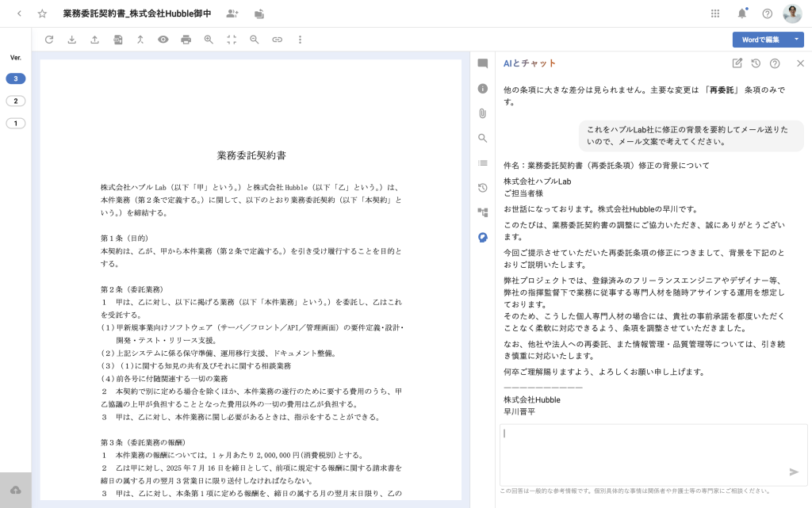
Task: Open help from the top header
Action: coord(768,13)
